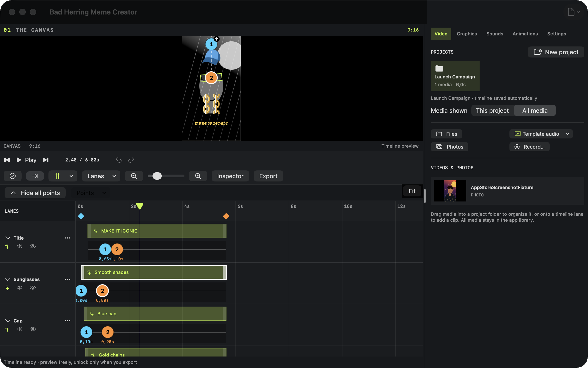Click the green playhead handle
The width and height of the screenshot is (588, 368).
point(140,206)
